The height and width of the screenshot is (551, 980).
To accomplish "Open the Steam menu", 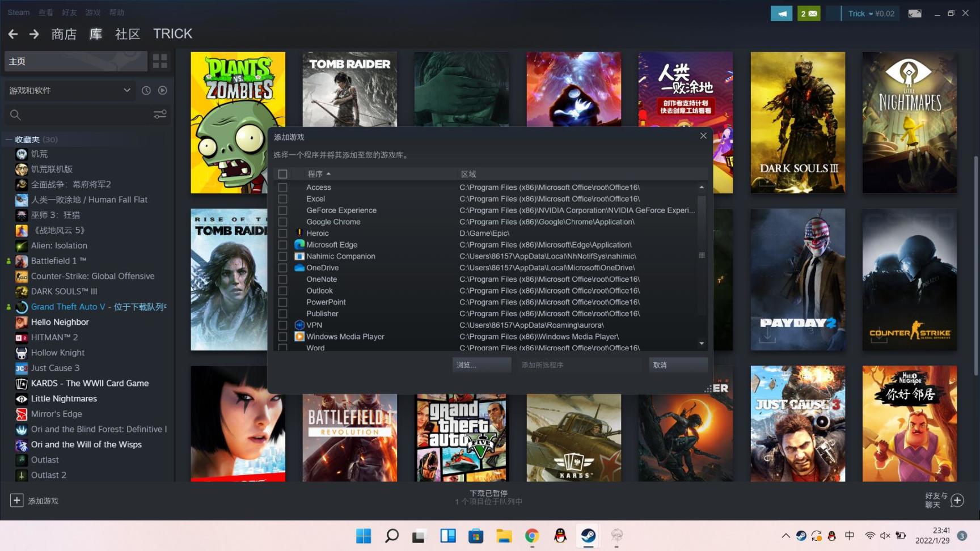I will (19, 12).
